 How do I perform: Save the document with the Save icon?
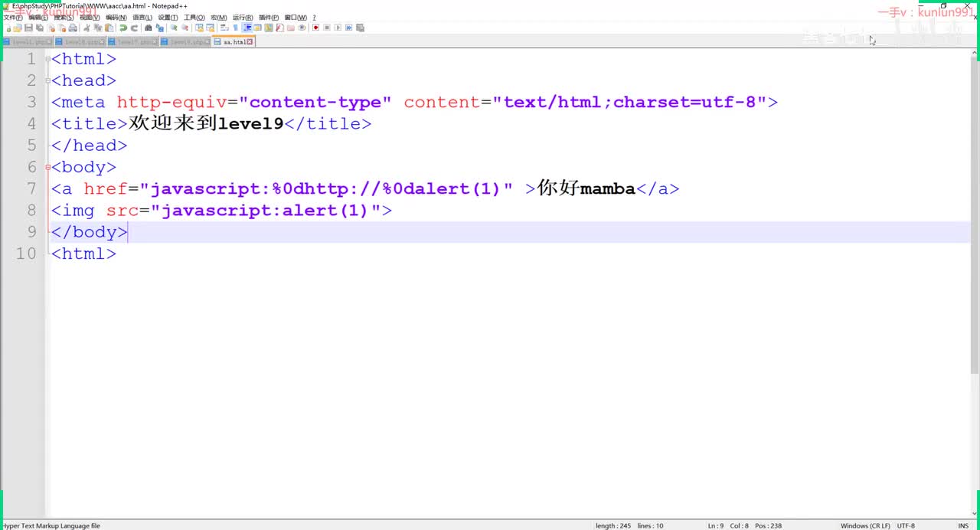pos(28,28)
